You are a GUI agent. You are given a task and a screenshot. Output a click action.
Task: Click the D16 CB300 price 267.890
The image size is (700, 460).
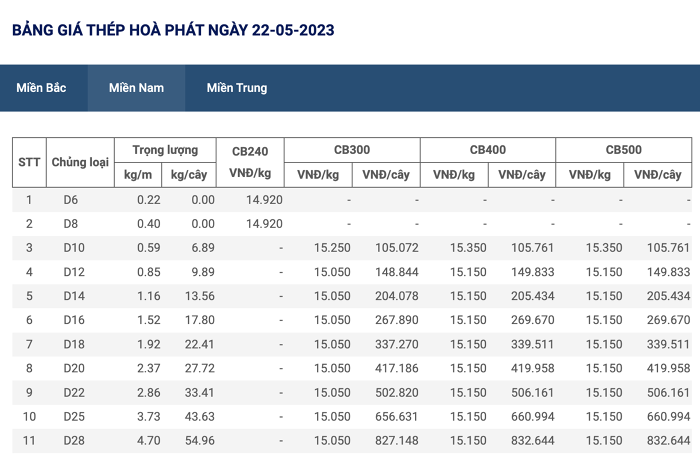tap(396, 320)
